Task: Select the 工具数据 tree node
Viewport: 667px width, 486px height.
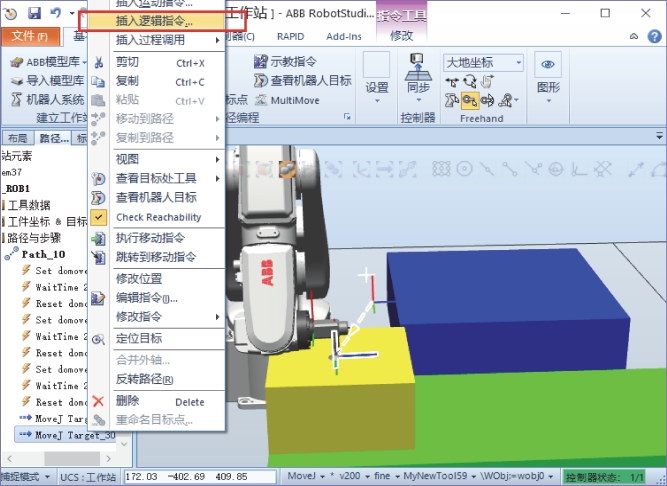Action: coord(29,205)
